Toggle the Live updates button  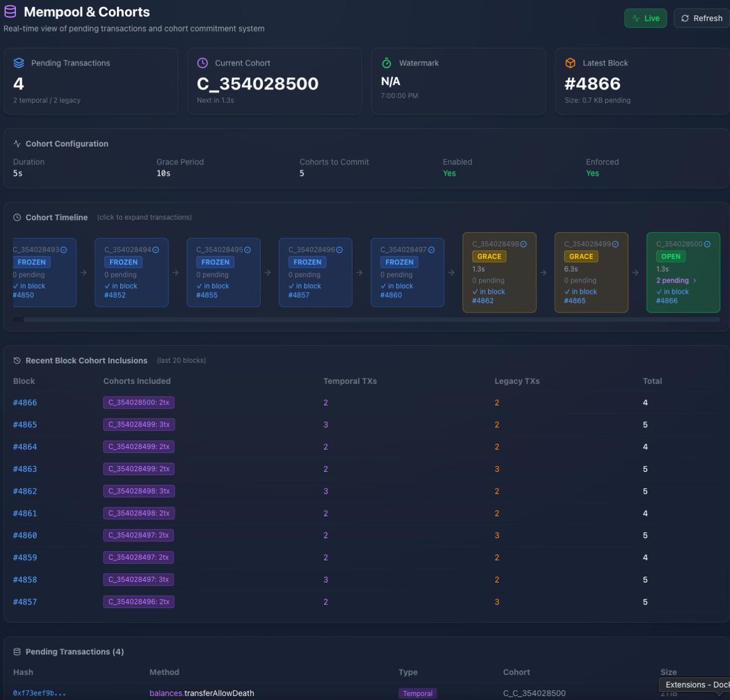pos(645,18)
